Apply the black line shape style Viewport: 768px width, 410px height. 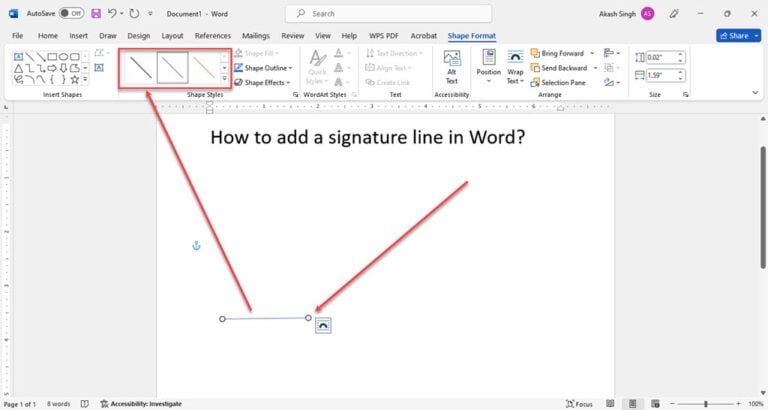click(x=141, y=68)
